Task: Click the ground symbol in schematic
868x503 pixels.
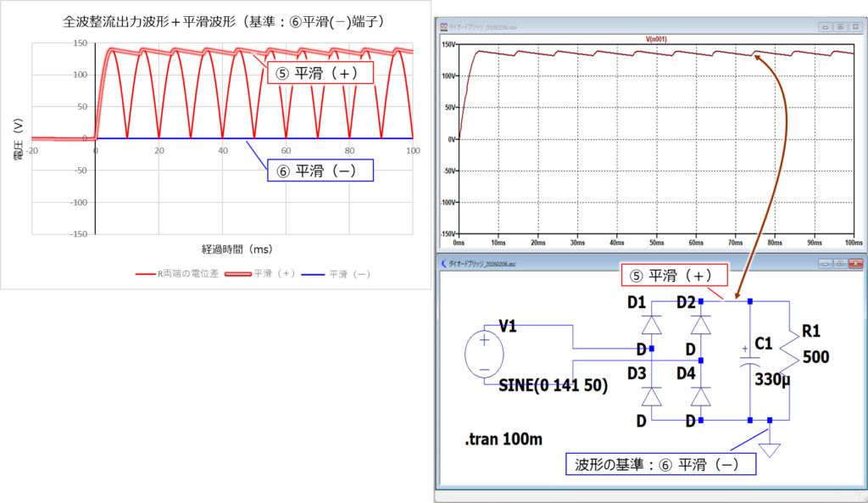Action: point(769,449)
